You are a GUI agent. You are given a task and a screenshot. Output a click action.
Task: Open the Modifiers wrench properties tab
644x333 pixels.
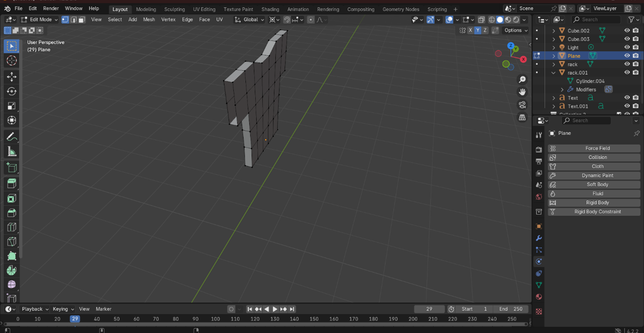tap(538, 238)
